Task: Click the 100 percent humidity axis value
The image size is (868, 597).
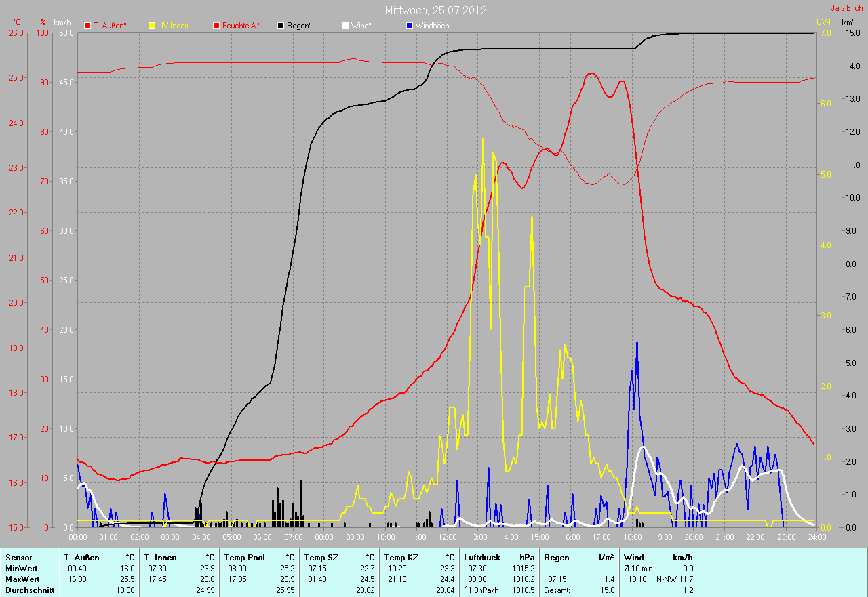Action: [43, 33]
